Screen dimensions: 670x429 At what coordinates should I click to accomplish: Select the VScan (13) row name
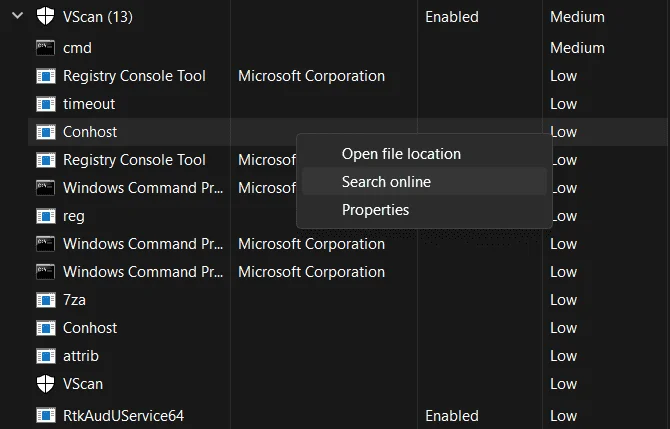(98, 17)
